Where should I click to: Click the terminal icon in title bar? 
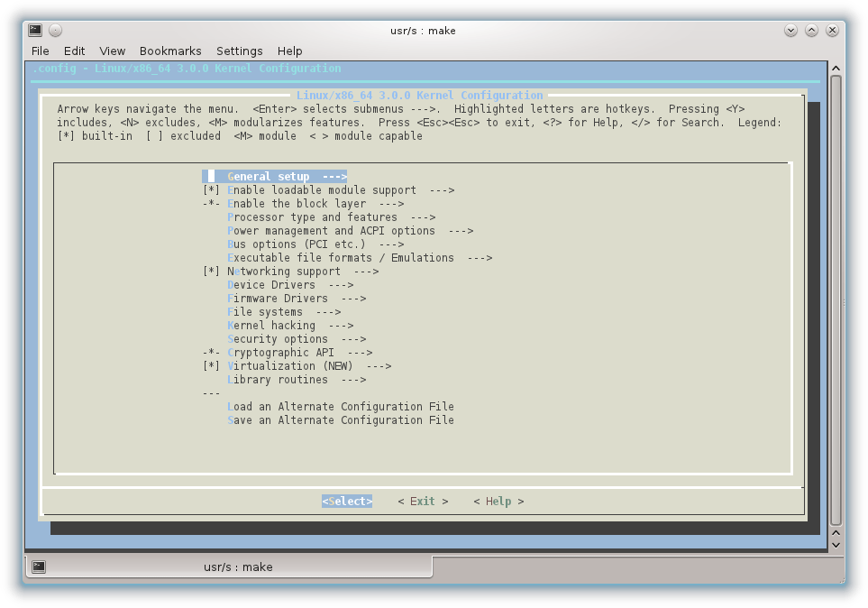coord(35,30)
